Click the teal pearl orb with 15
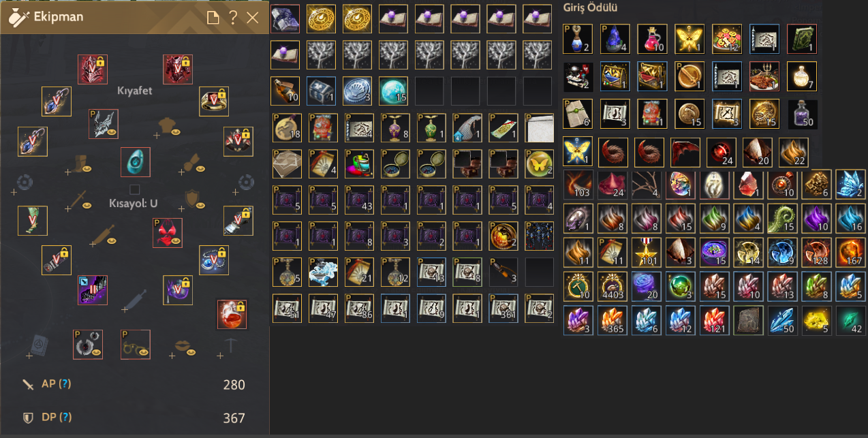 [x=393, y=91]
